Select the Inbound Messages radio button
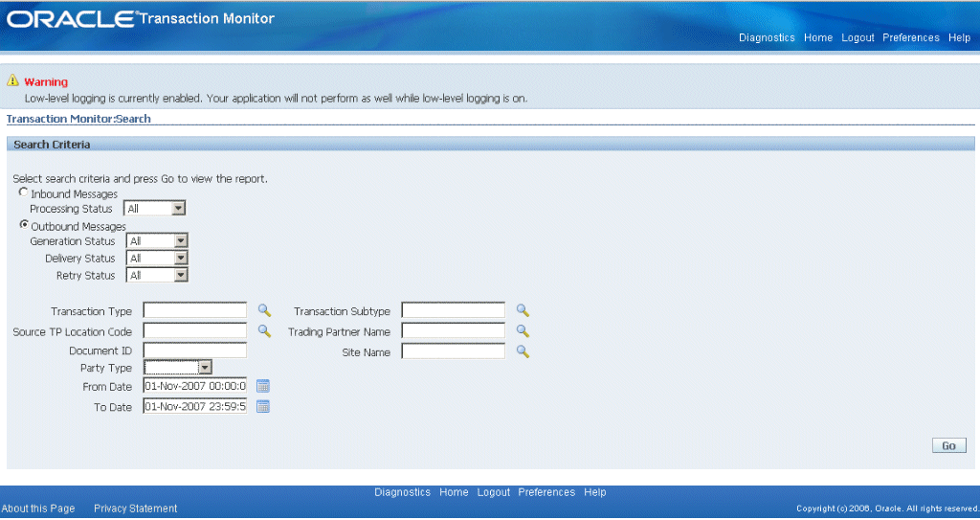The image size is (980, 520). 24,192
